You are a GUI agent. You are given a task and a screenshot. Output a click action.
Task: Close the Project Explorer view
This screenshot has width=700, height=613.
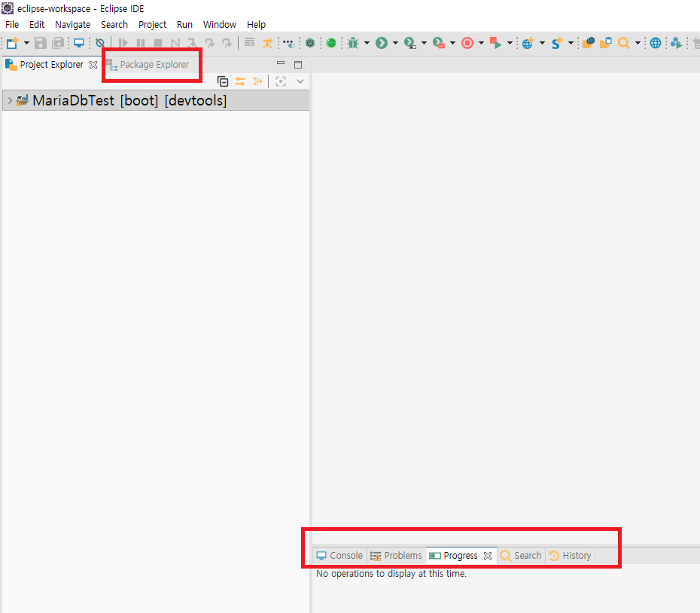[93, 65]
